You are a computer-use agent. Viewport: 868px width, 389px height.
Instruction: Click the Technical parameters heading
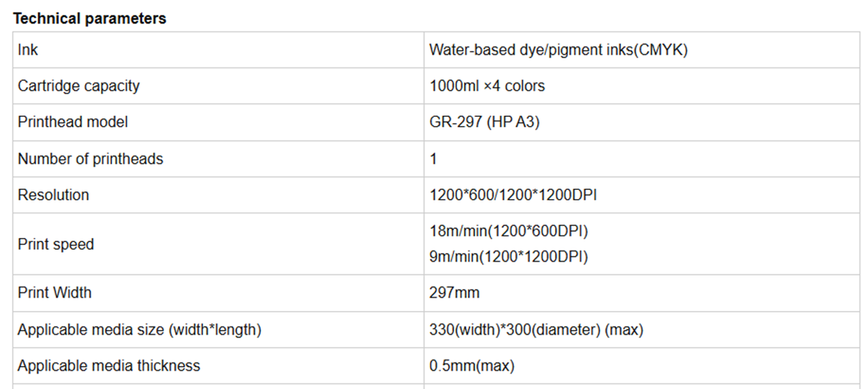[90, 19]
